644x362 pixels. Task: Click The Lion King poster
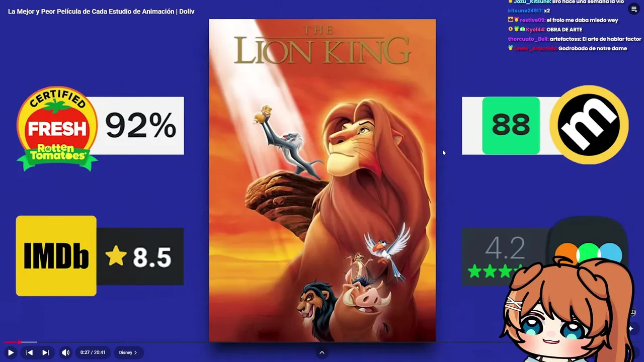click(x=322, y=180)
